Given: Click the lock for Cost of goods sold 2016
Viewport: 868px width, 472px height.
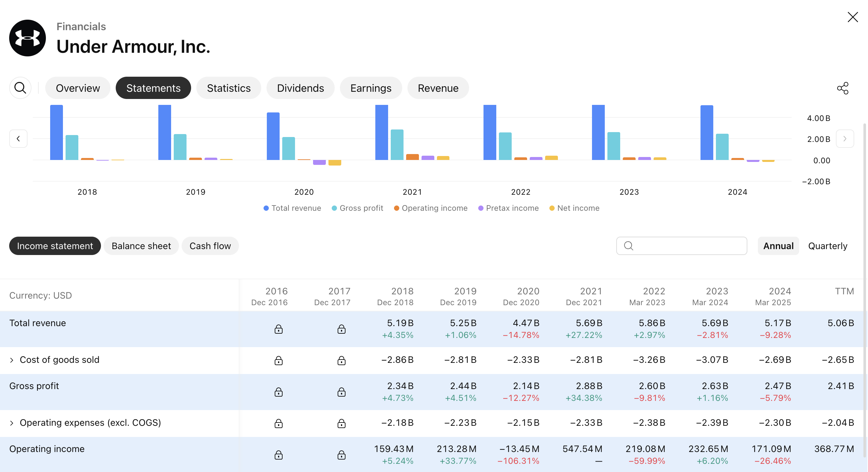Looking at the screenshot, I should 278,361.
